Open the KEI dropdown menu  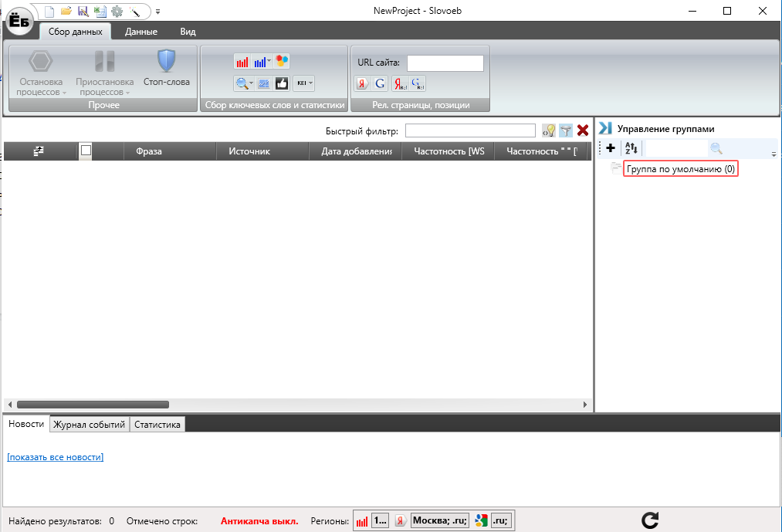(x=304, y=83)
